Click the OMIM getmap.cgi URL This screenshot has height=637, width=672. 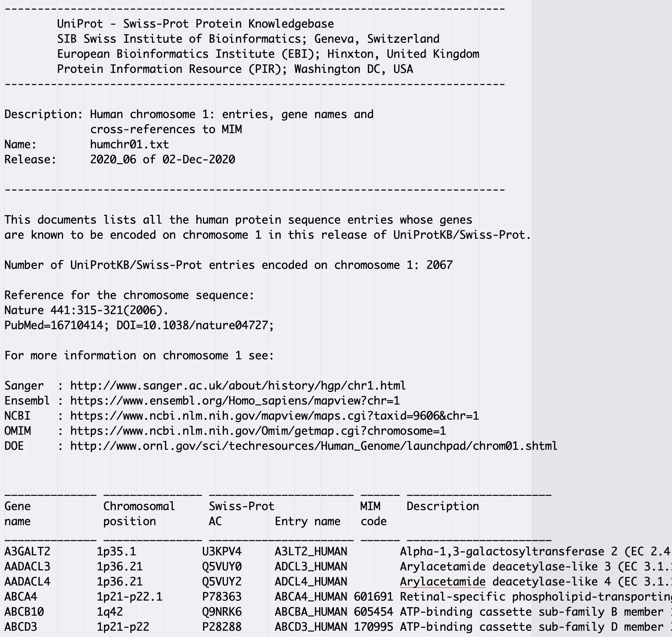point(258,431)
